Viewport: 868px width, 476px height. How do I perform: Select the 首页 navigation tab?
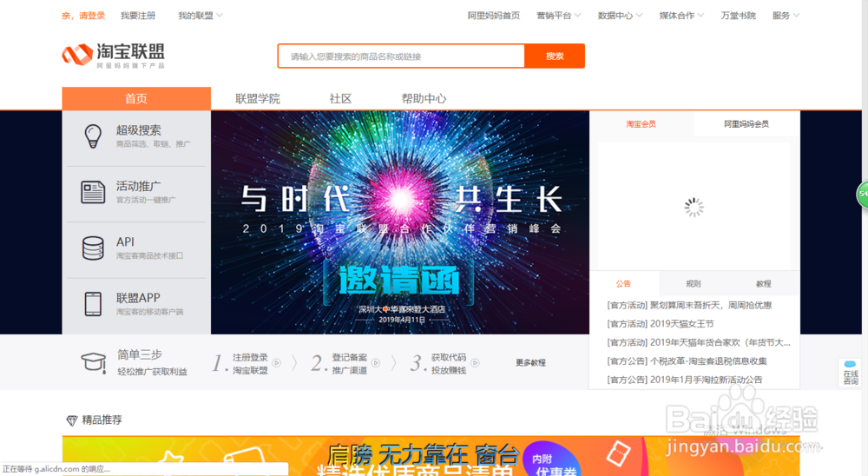point(136,99)
